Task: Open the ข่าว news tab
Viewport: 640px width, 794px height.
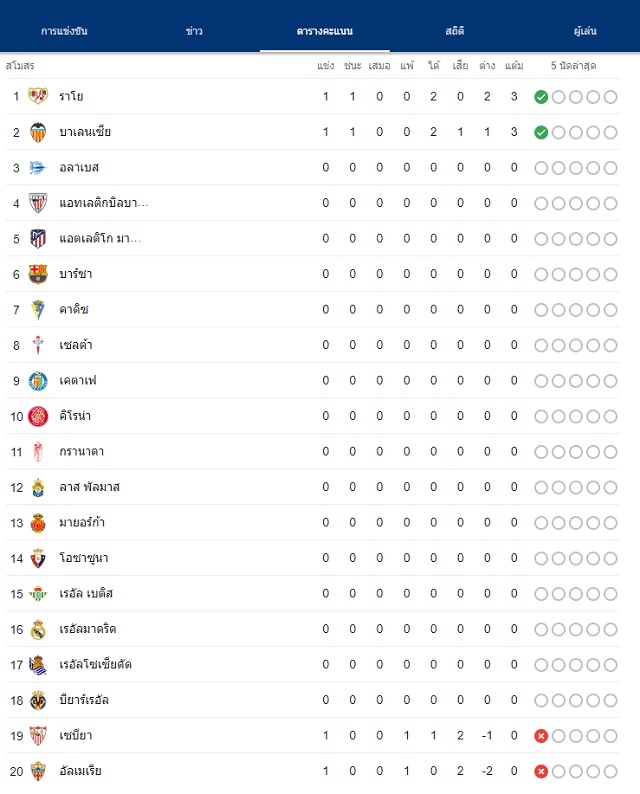Action: pyautogui.click(x=194, y=31)
